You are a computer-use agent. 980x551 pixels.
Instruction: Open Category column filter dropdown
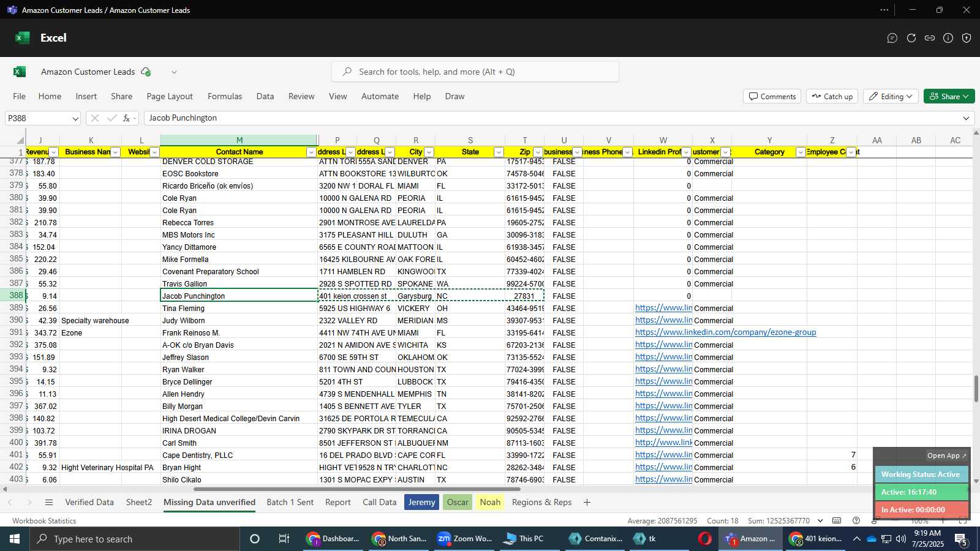(800, 152)
